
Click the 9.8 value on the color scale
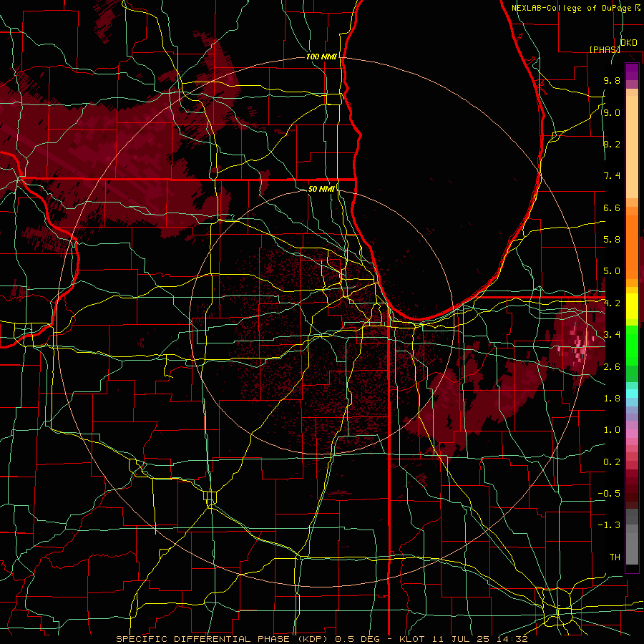(x=612, y=80)
